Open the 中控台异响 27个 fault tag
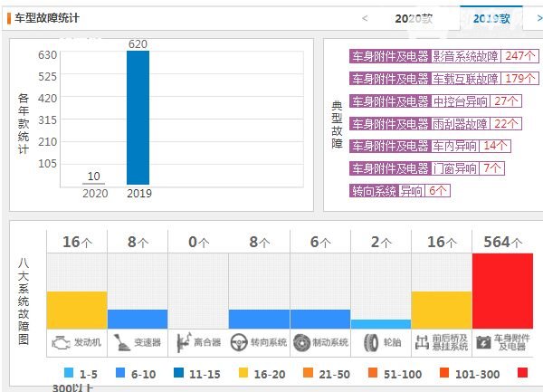Screen dimensions: 543x392 (435, 101)
